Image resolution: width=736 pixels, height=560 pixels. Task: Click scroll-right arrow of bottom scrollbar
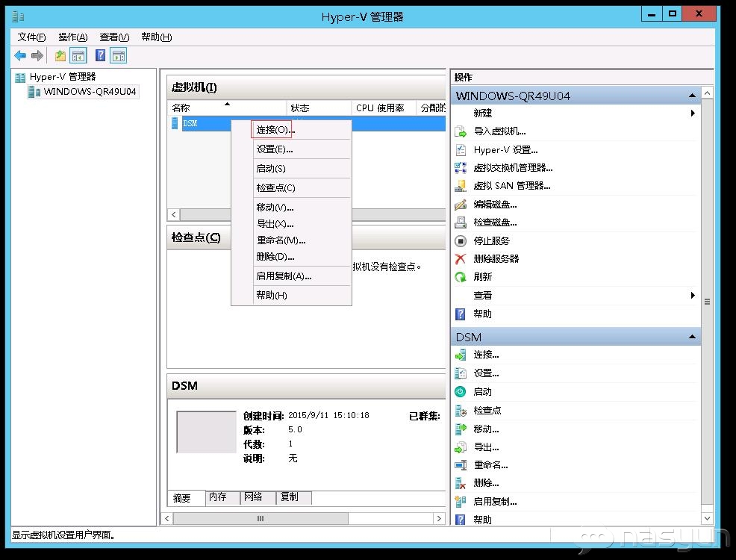point(438,519)
